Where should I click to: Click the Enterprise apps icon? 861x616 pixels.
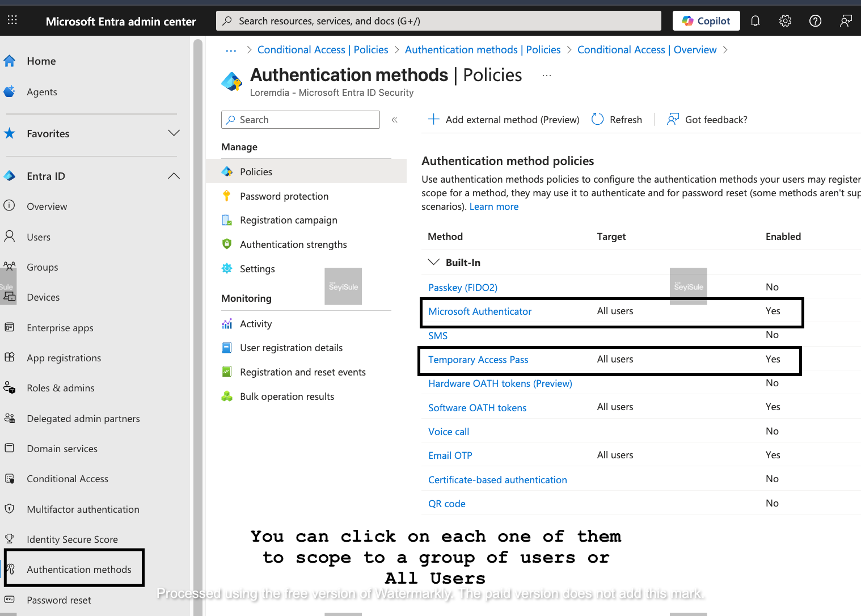point(10,327)
